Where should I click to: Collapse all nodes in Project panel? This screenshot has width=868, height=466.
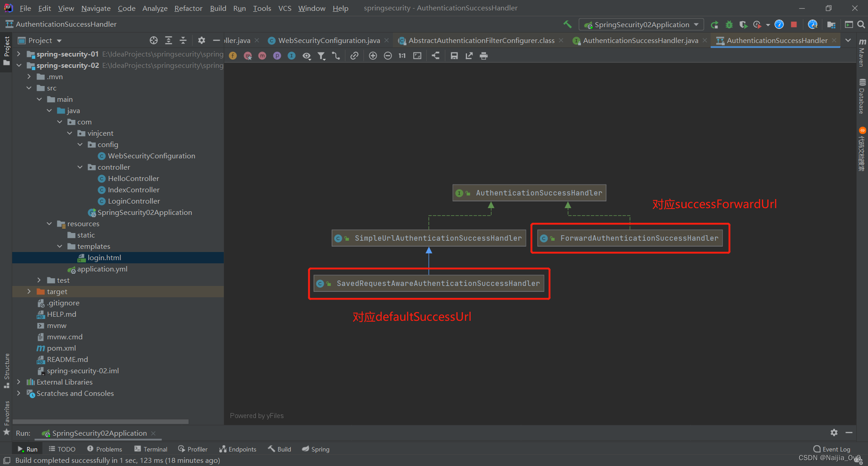click(183, 40)
